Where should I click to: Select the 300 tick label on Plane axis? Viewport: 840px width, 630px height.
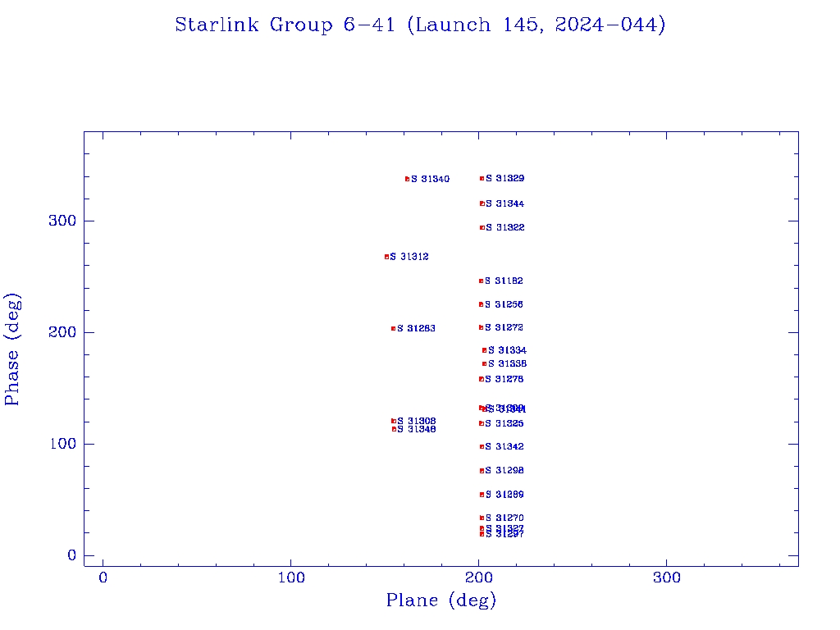(667, 578)
